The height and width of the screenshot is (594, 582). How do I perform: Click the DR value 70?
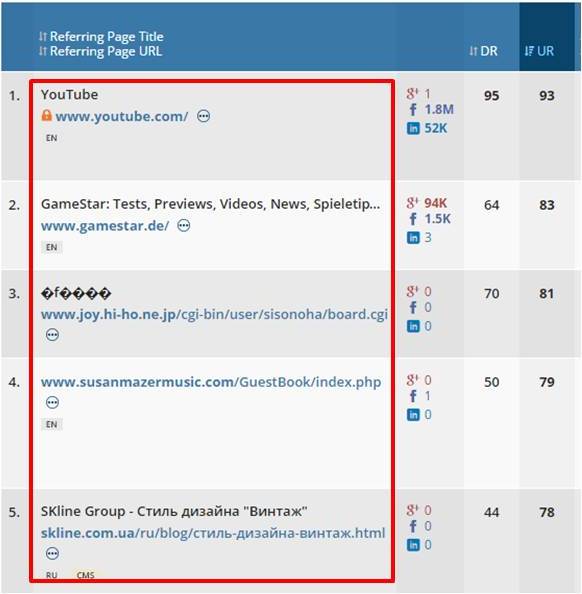[x=491, y=294]
